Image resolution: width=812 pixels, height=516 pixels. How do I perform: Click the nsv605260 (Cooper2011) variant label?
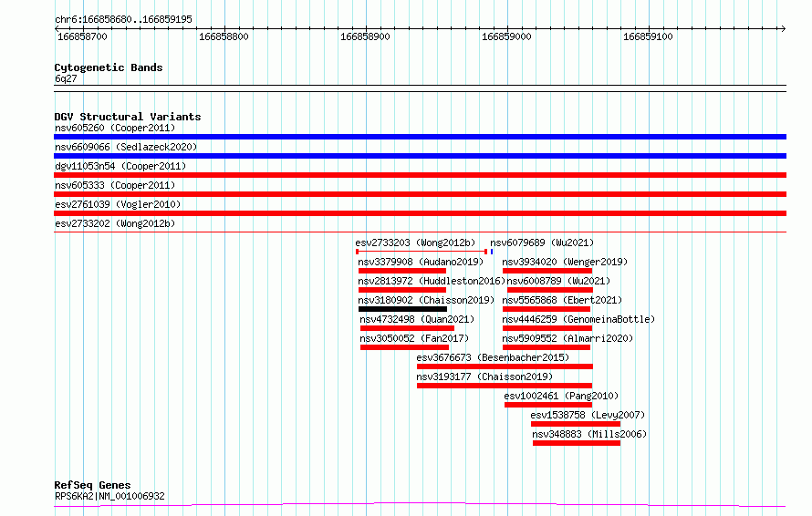[x=115, y=128]
